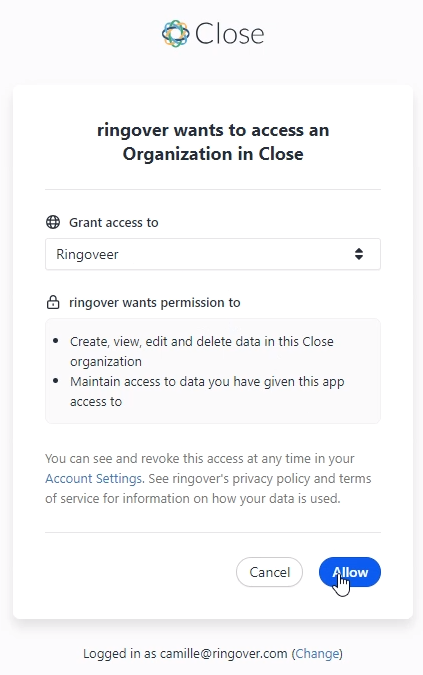Click the up-down arrows in organization selector

click(359, 254)
